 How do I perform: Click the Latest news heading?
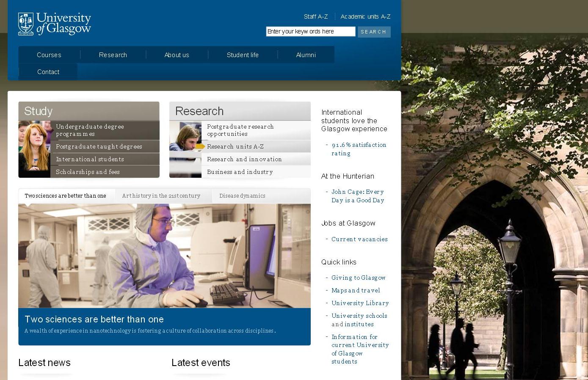(x=44, y=363)
